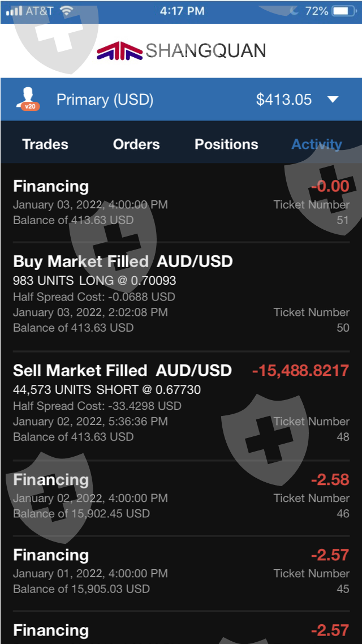Viewport: 362px width, 644px height.
Task: Tap the -15,488.8217 loss amount
Action: (300, 371)
